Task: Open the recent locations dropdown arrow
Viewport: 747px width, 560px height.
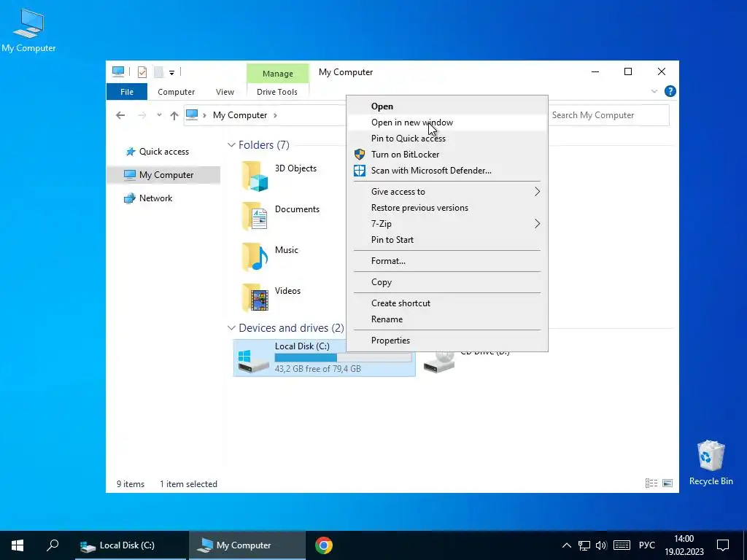Action: tap(159, 115)
